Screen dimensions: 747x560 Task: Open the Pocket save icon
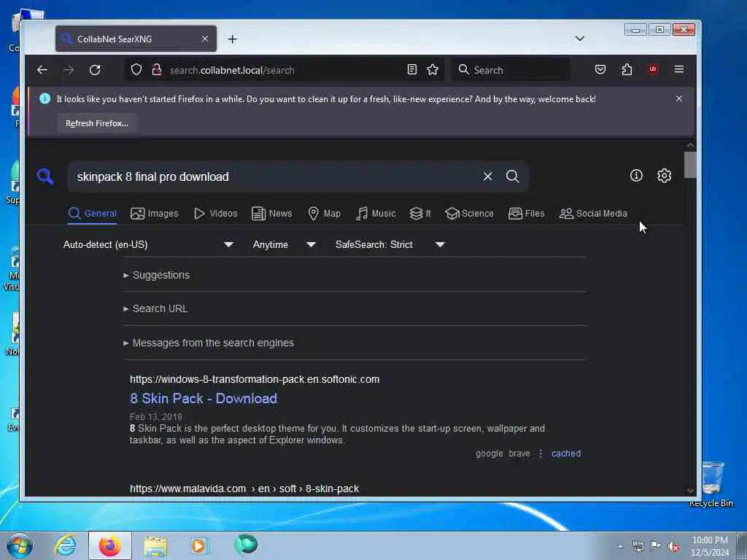point(600,69)
